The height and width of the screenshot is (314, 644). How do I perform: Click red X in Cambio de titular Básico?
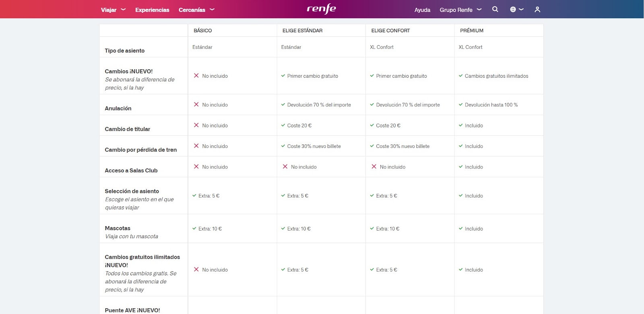point(196,125)
